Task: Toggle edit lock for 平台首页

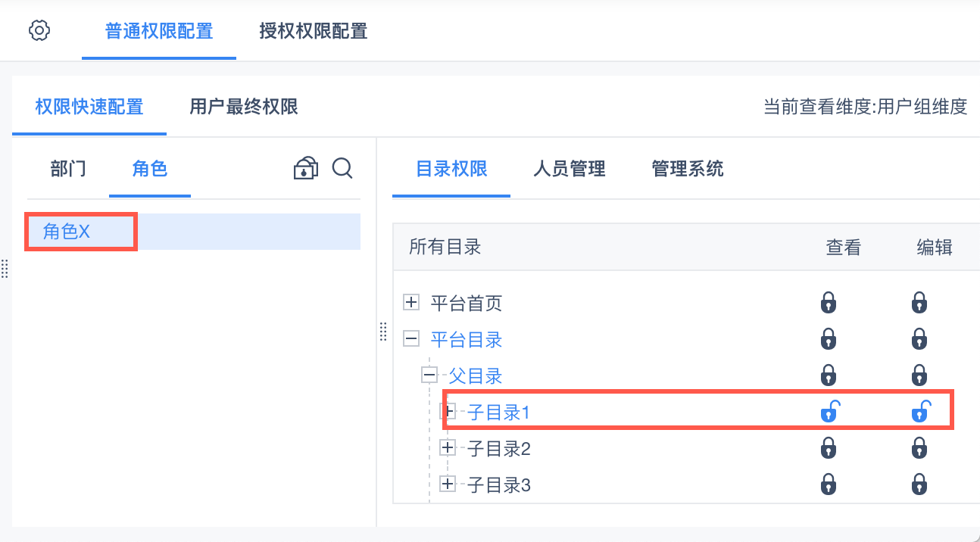Action: pos(919,303)
